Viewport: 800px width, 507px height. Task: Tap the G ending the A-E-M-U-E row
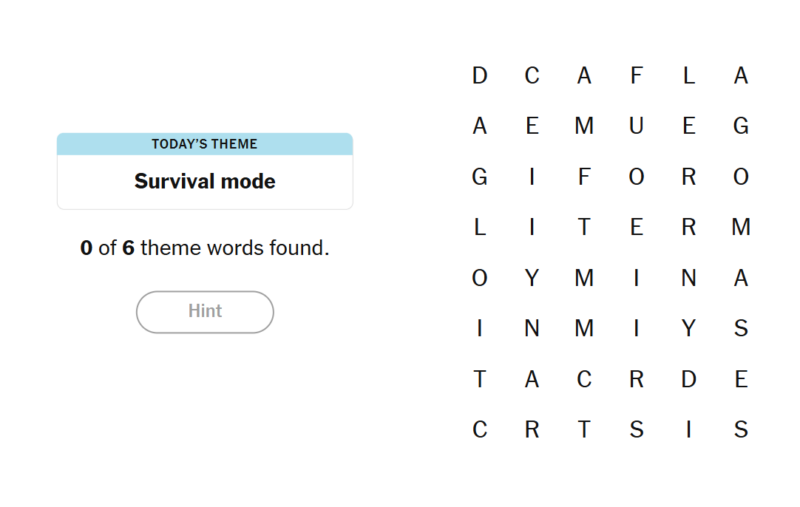click(x=740, y=126)
